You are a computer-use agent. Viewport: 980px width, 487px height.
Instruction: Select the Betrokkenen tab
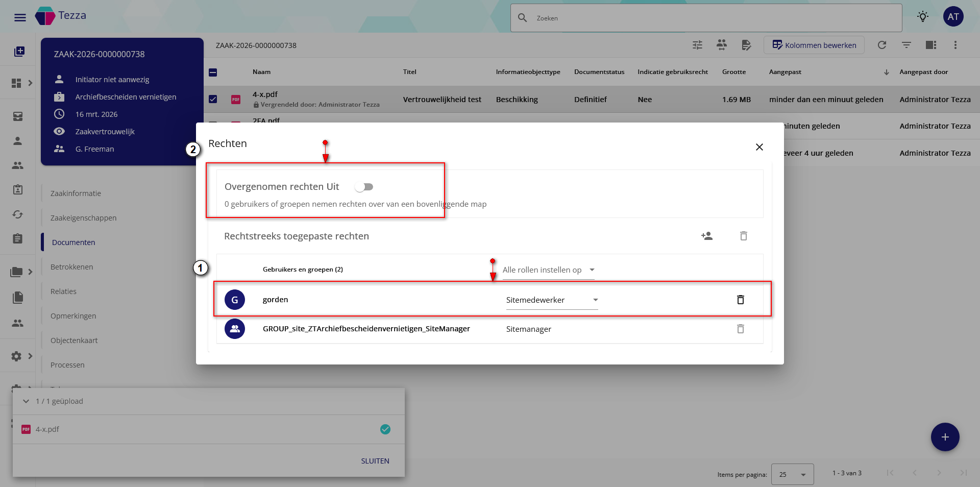pos(71,267)
